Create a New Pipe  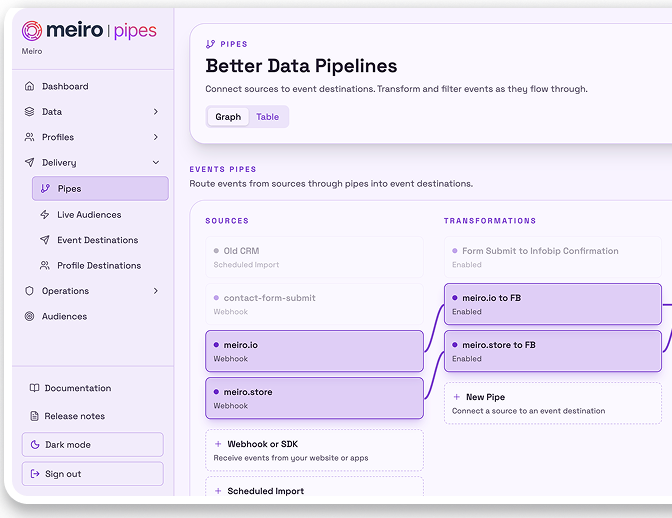pos(553,403)
